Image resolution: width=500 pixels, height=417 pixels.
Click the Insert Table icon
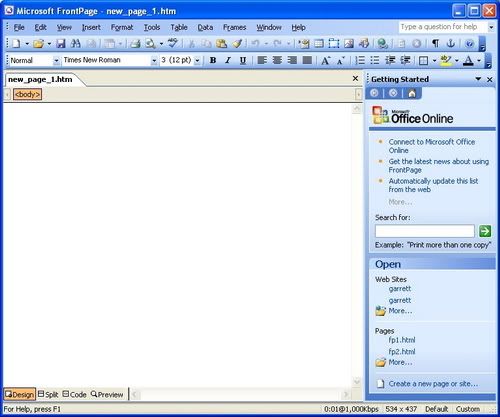pos(319,44)
